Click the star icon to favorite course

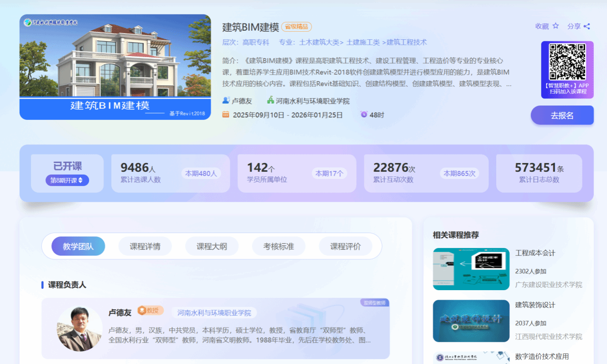[x=556, y=26]
